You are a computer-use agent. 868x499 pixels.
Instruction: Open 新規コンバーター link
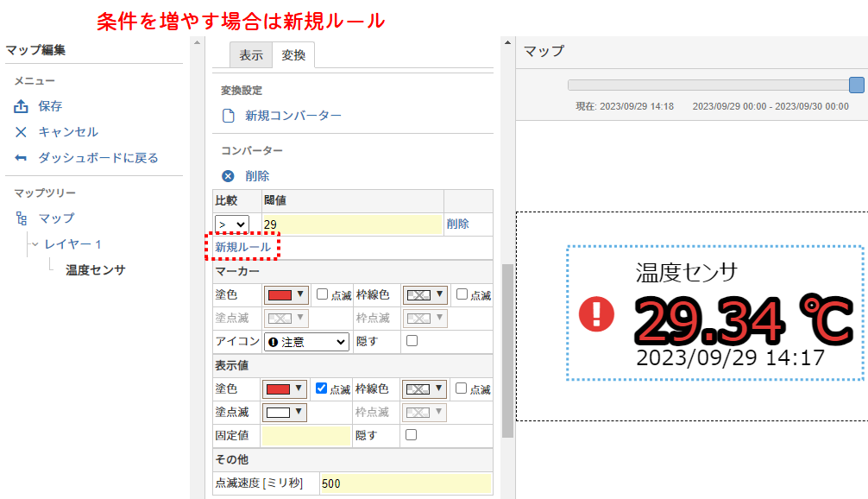[293, 116]
